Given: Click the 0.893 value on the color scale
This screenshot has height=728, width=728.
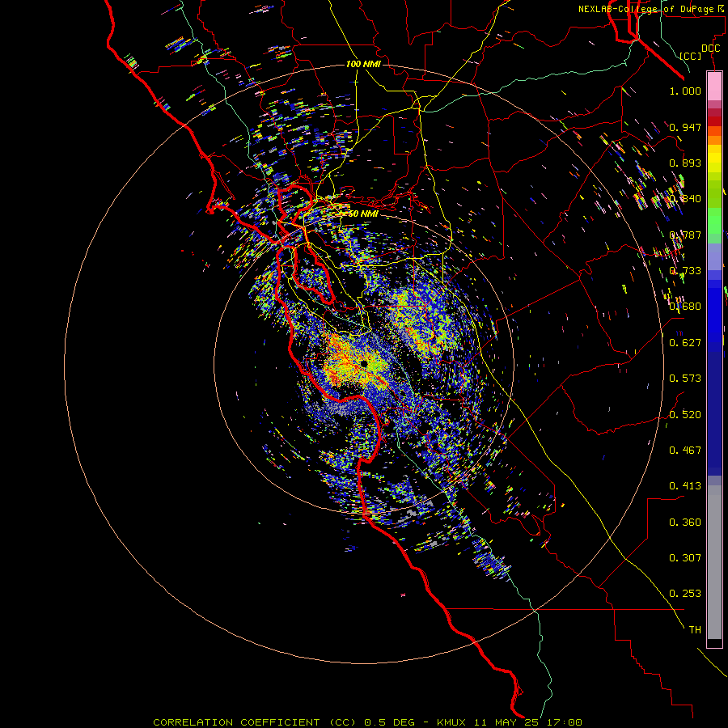Looking at the screenshot, I should pyautogui.click(x=685, y=163).
